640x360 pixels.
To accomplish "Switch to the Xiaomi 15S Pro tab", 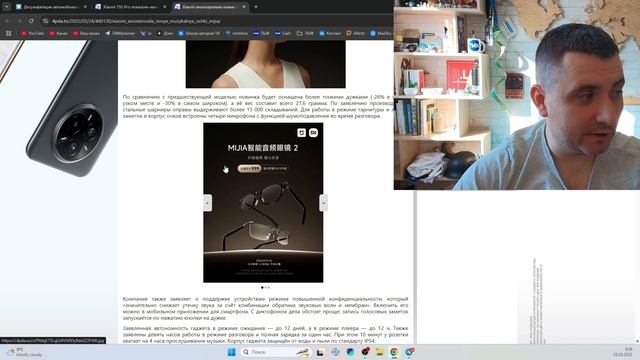I will (131, 7).
